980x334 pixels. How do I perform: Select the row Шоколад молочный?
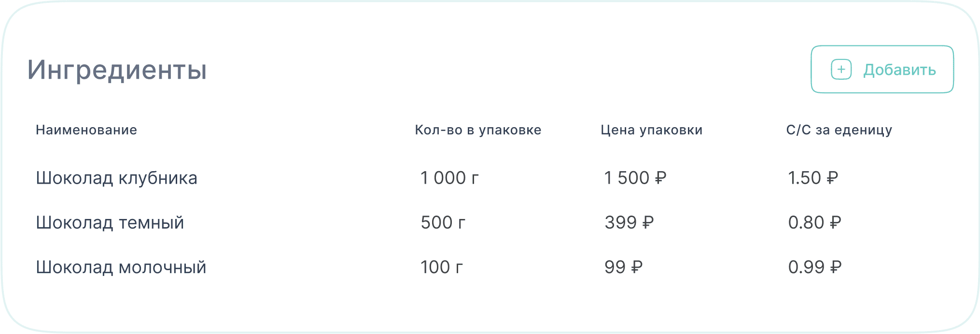[434, 266]
